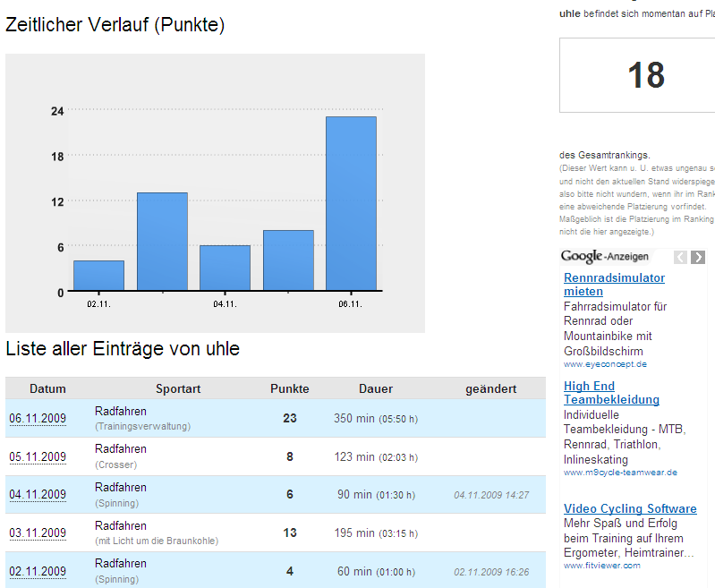
Task: Click the 06.11.2009 date entry
Action: tap(38, 418)
